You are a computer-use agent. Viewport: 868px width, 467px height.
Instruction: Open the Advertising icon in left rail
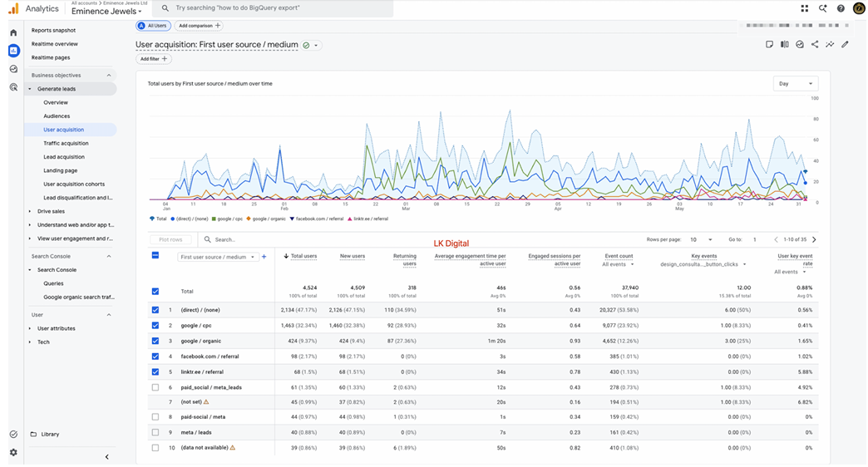point(13,87)
